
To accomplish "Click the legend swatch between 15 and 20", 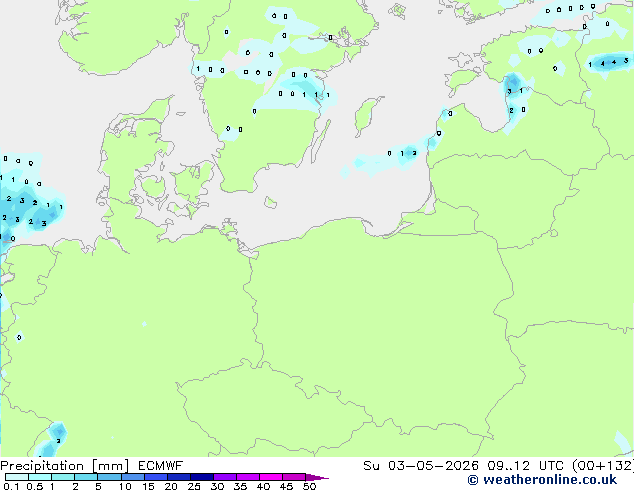I will (x=155, y=477).
